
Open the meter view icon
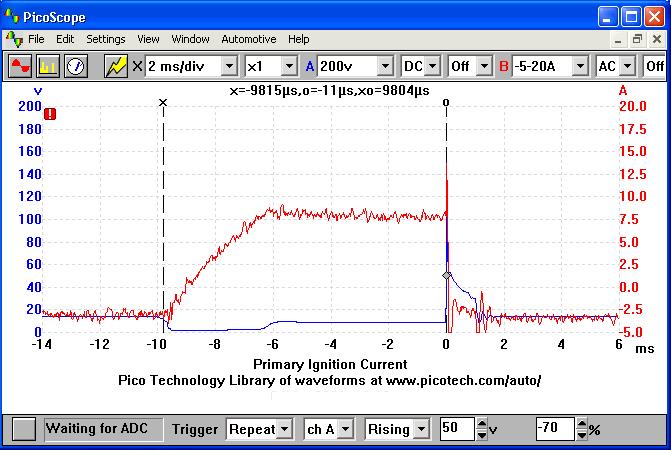tap(76, 66)
